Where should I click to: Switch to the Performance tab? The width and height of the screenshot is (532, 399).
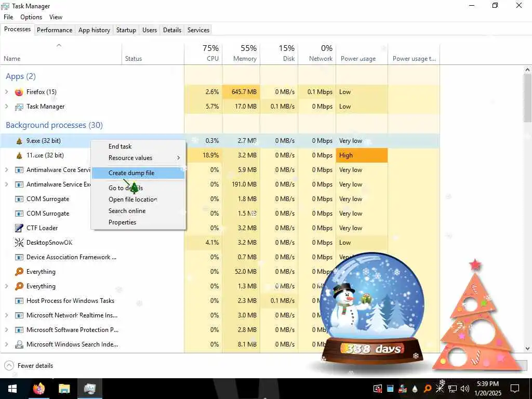click(55, 30)
